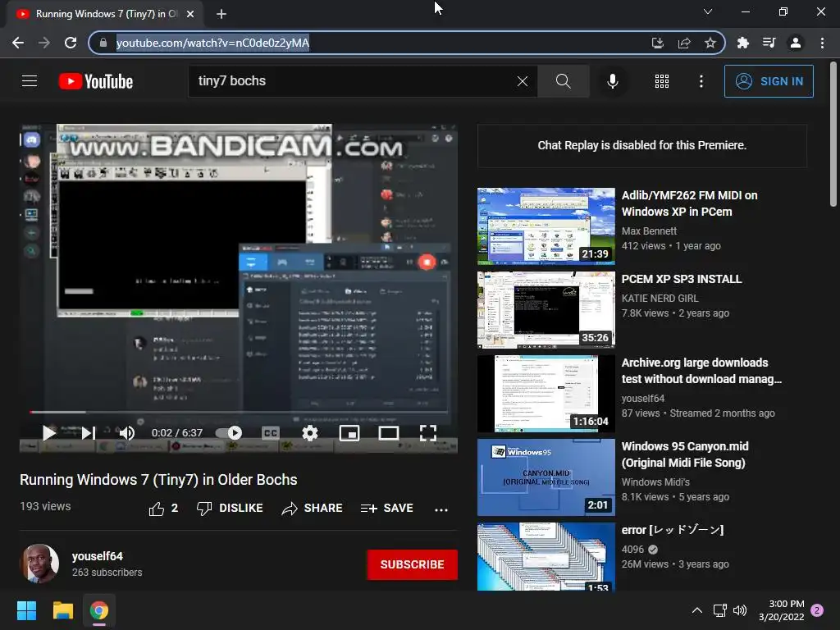This screenshot has height=630, width=840.
Task: Like the video with thumbs up
Action: tap(163, 509)
